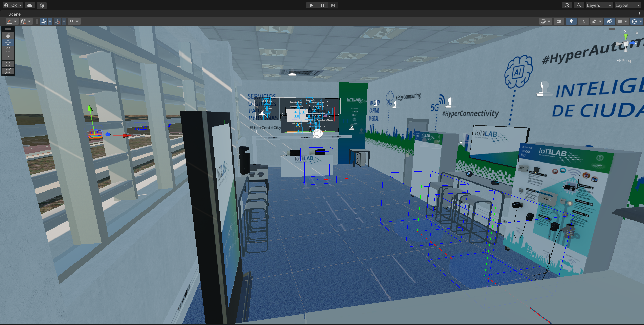Screen dimensions: 644x325
Task: Click the red X-axis move gizmo arrow
Action: pos(126,135)
